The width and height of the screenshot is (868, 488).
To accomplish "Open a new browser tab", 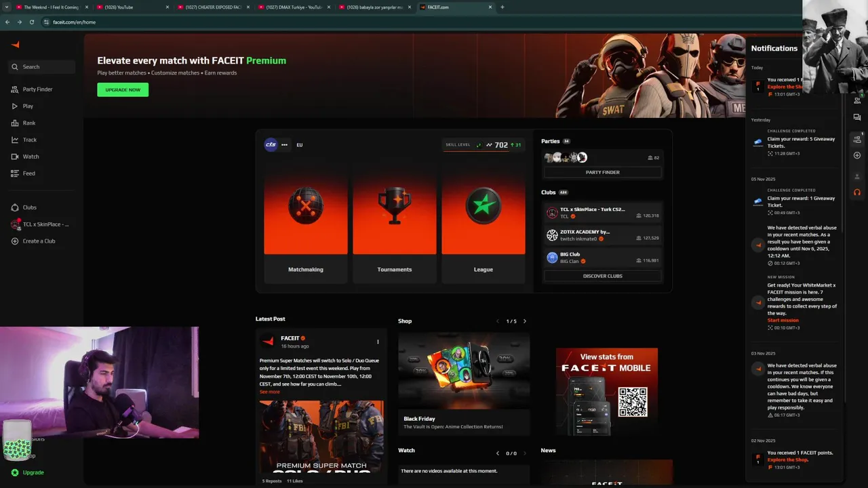I will click(502, 7).
